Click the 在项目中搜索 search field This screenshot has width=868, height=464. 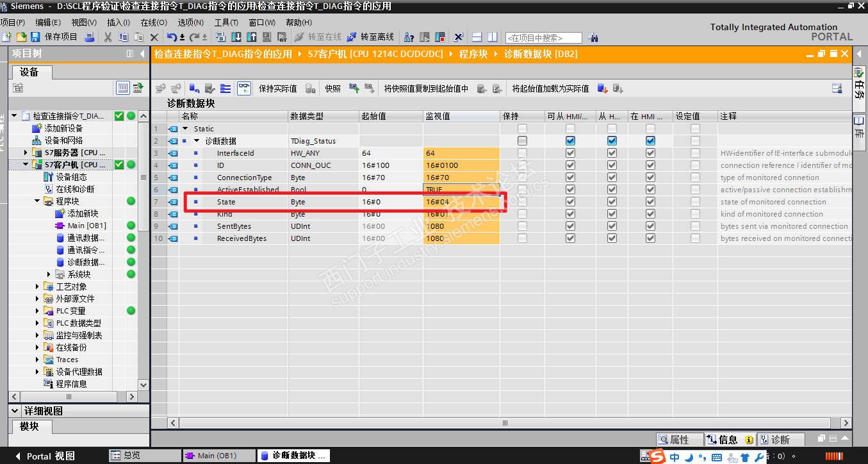(x=543, y=38)
